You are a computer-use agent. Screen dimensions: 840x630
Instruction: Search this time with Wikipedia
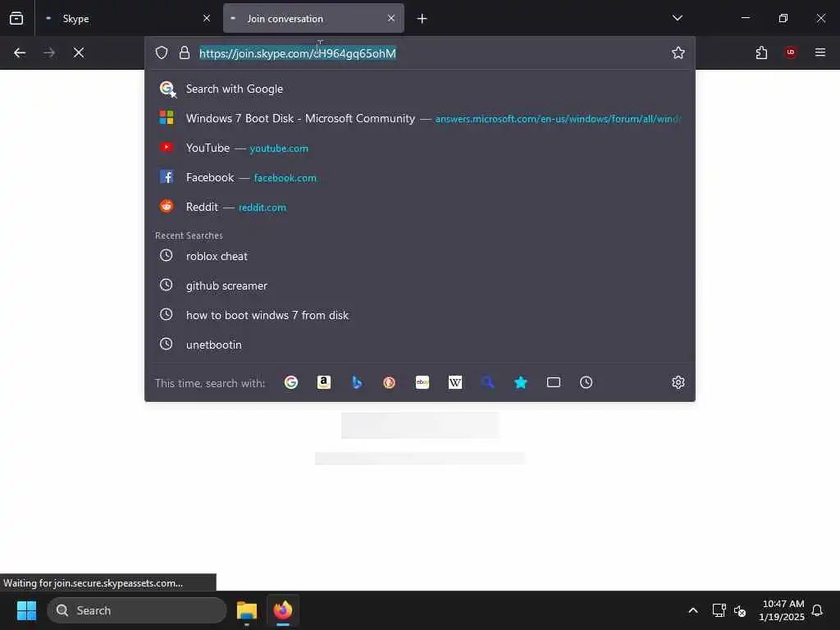pyautogui.click(x=454, y=382)
